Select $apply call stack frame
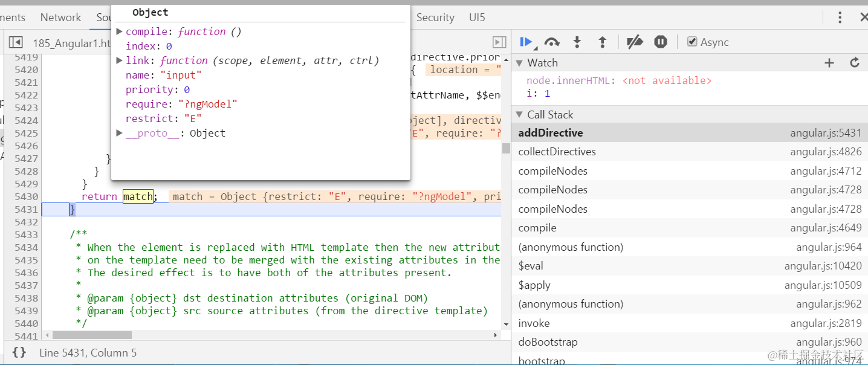 (689, 285)
